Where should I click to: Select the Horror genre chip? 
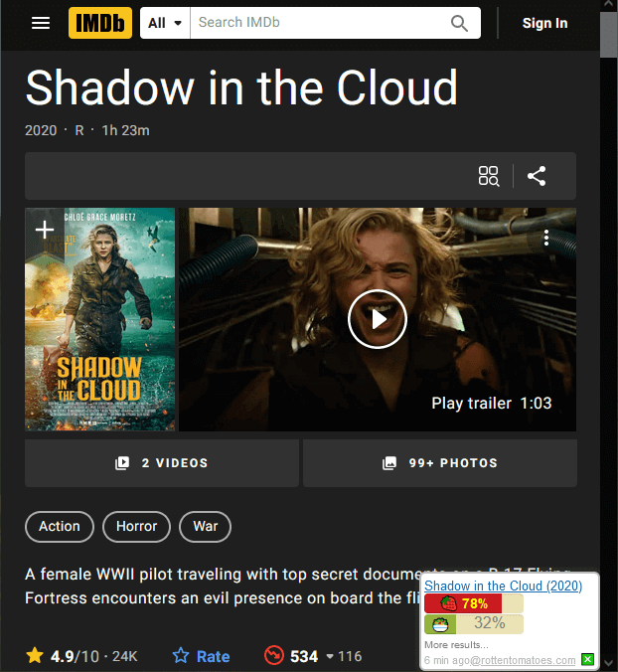click(137, 526)
